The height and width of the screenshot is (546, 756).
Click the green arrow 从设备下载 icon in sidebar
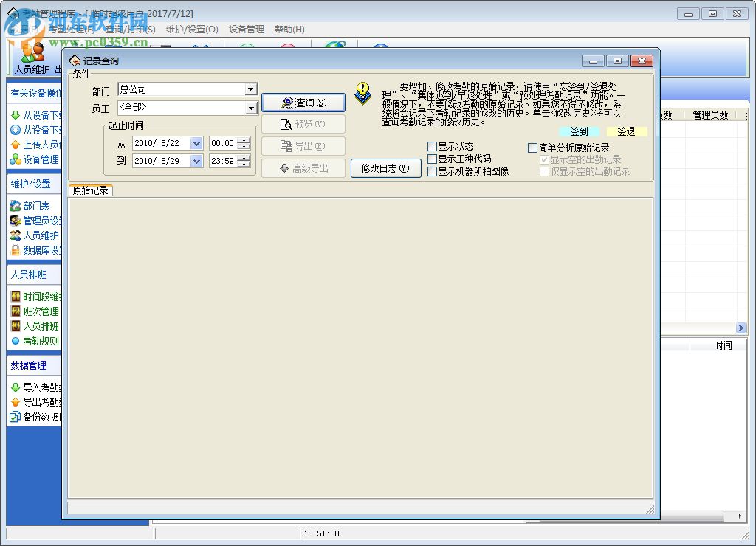(x=16, y=115)
